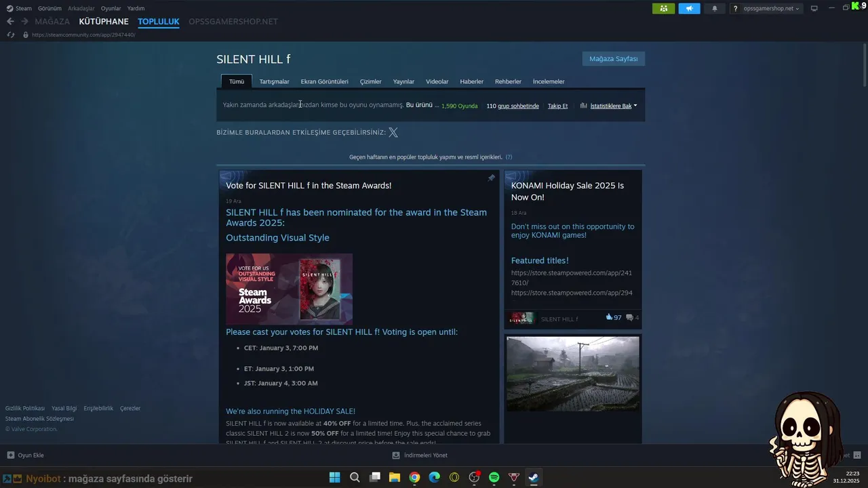Image resolution: width=868 pixels, height=488 pixels.
Task: Click the SILENT HILL f author logo
Action: coord(522,319)
